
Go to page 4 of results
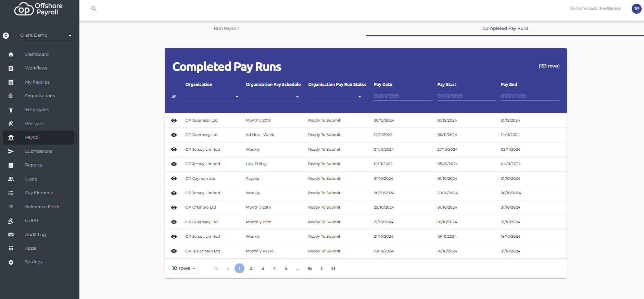tap(274, 269)
